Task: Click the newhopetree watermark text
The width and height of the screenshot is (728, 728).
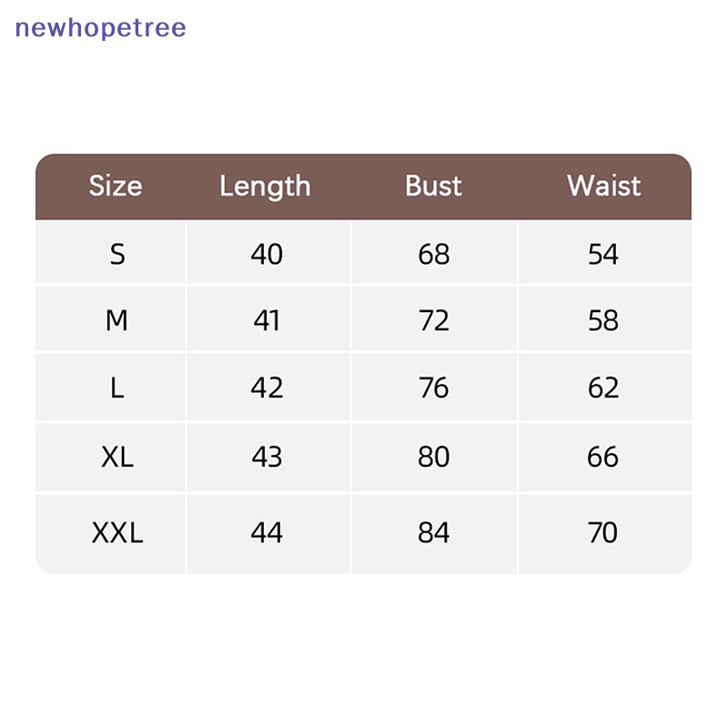Action: click(101, 27)
